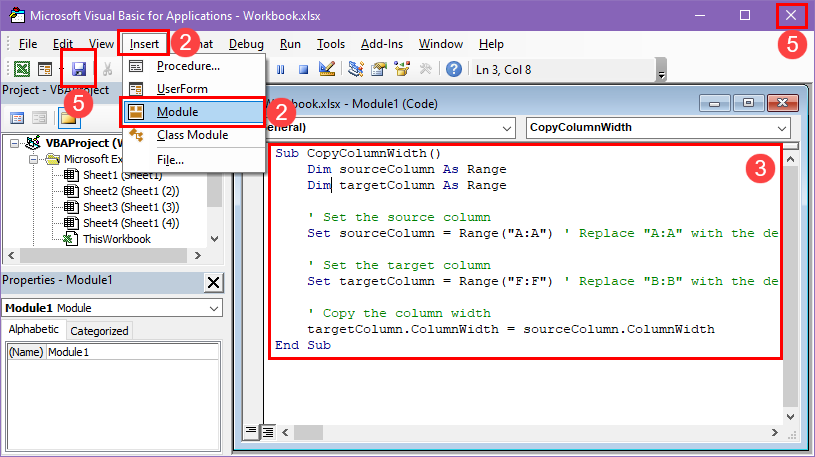This screenshot has width=815, height=457.
Task: Open the Toolbox icon
Action: [426, 69]
